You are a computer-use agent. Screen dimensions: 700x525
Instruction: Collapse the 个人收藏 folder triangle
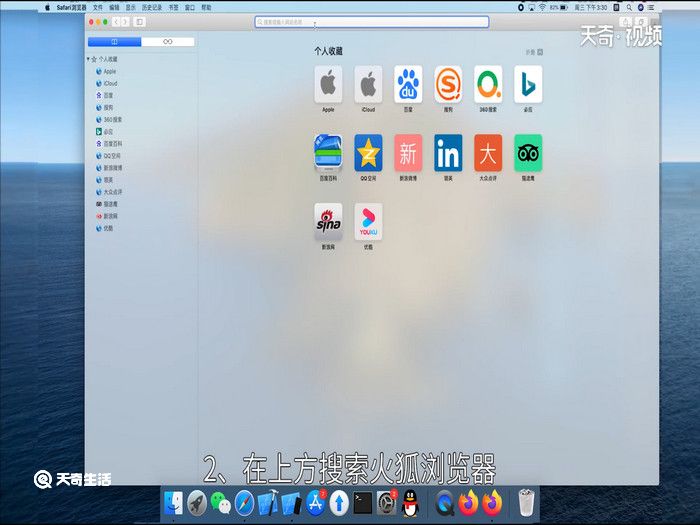pyautogui.click(x=88, y=59)
